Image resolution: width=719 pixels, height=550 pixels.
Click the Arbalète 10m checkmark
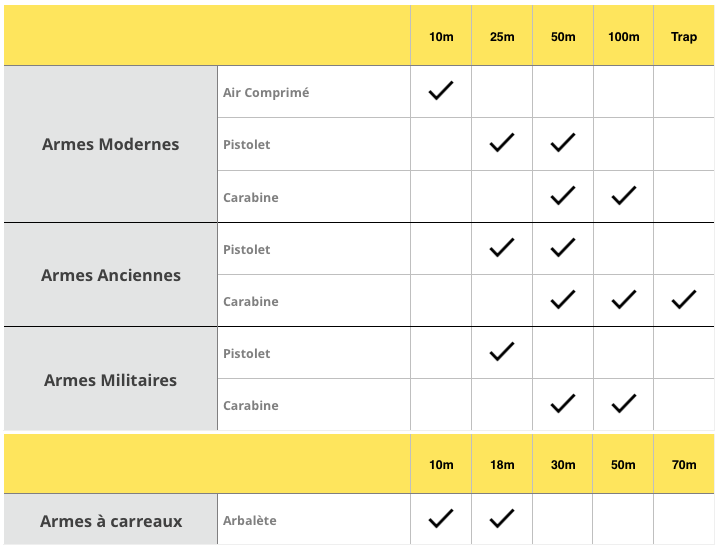[441, 518]
